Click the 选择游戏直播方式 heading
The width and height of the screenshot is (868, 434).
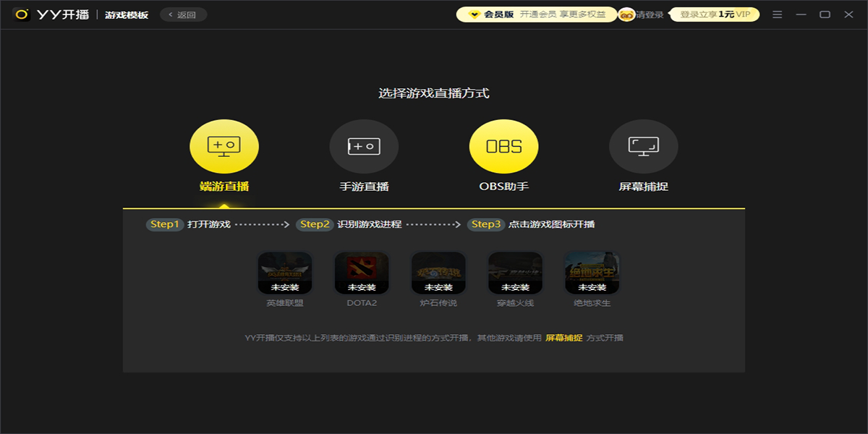click(434, 93)
